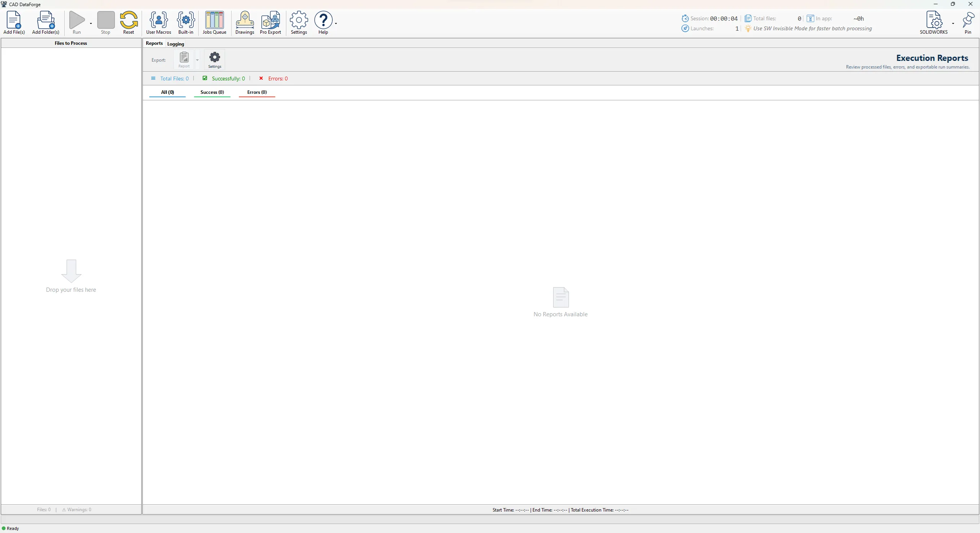Viewport: 980px width, 533px height.
Task: Select the All (0) filter tab
Action: click(167, 92)
